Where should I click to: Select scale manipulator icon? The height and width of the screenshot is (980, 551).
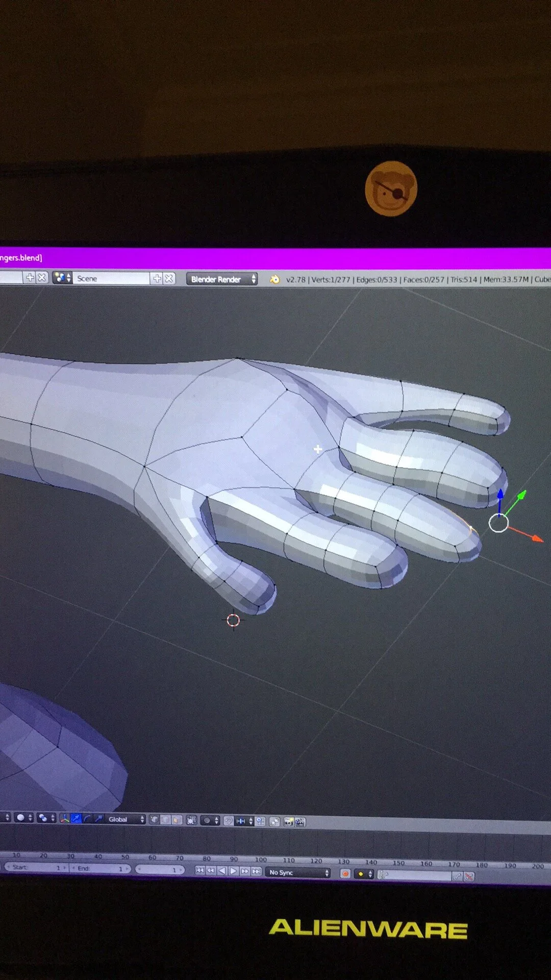(x=98, y=819)
